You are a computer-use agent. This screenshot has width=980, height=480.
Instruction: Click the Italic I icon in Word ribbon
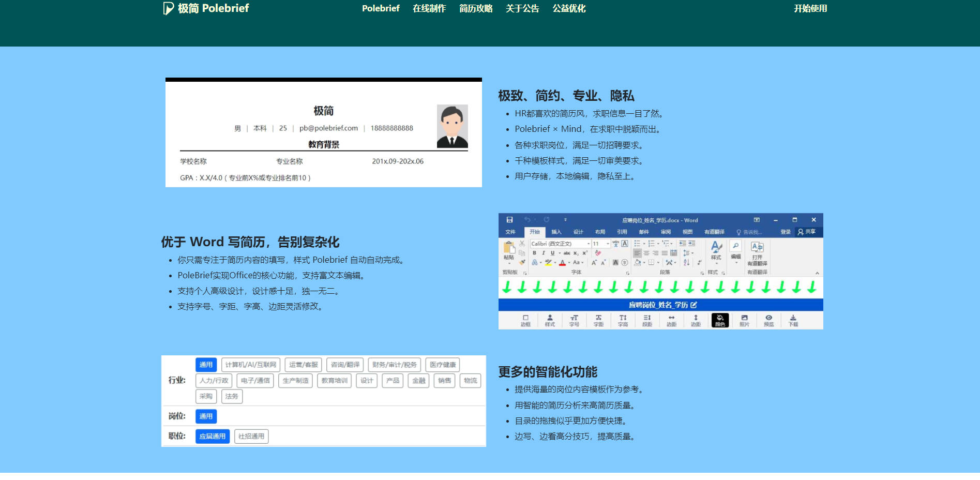click(544, 253)
